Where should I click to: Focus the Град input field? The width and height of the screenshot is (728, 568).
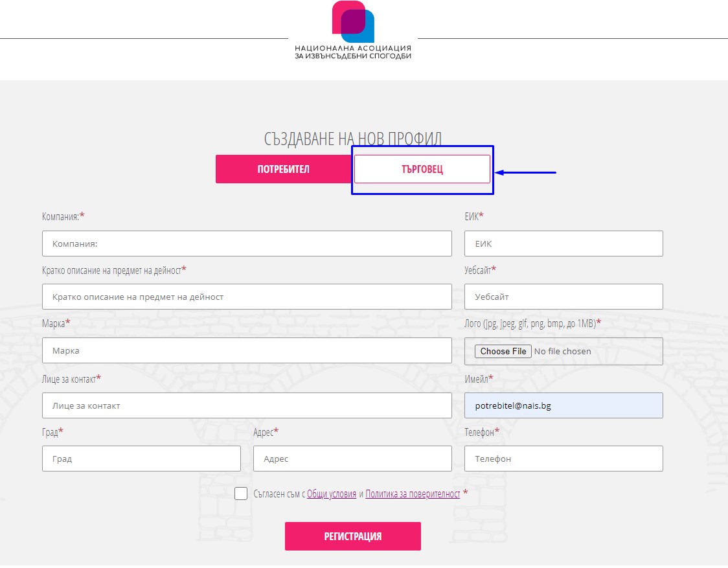coord(142,459)
